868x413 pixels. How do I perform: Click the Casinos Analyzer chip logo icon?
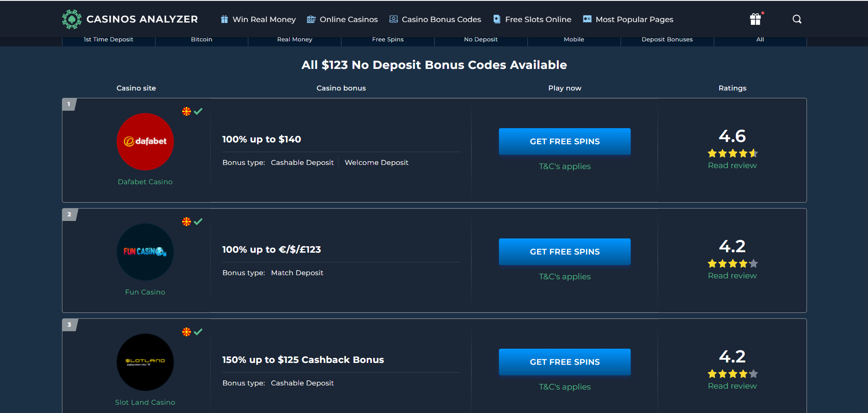[72, 19]
